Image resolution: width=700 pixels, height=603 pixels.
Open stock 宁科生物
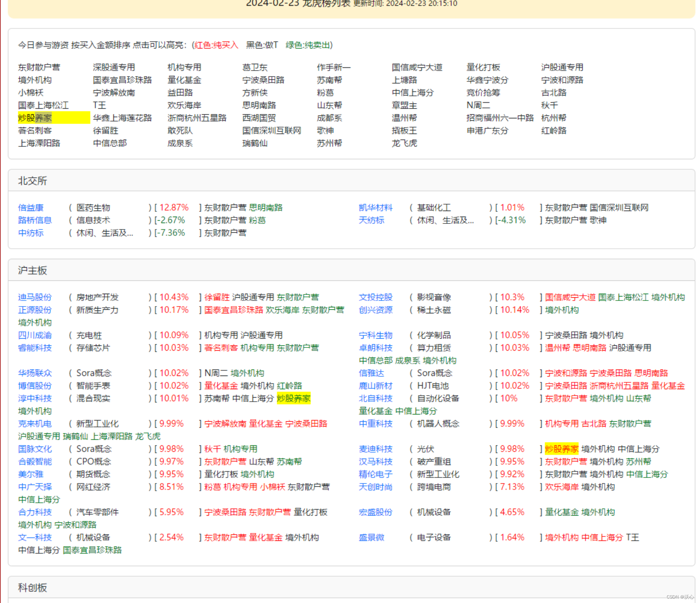[376, 335]
